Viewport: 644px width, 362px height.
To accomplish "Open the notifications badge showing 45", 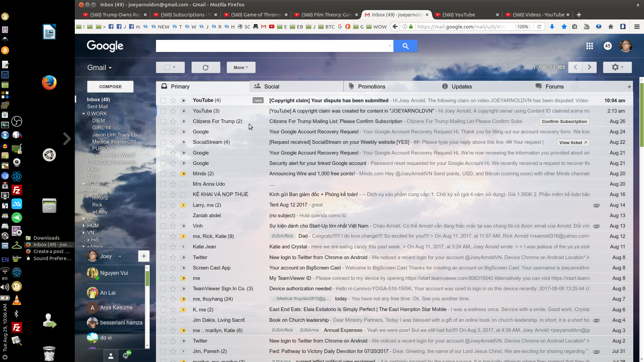I will coord(607,46).
